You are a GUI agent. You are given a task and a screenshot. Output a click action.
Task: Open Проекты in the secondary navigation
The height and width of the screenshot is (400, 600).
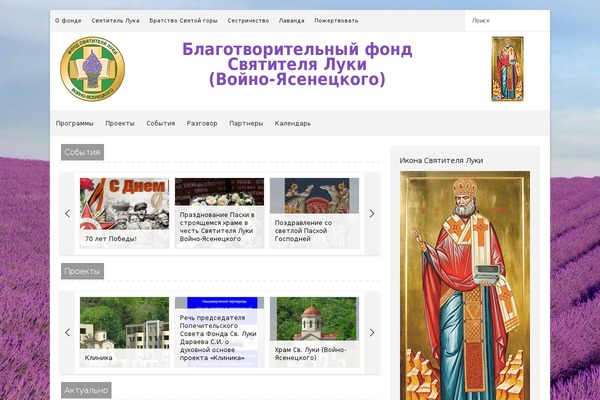click(x=120, y=123)
